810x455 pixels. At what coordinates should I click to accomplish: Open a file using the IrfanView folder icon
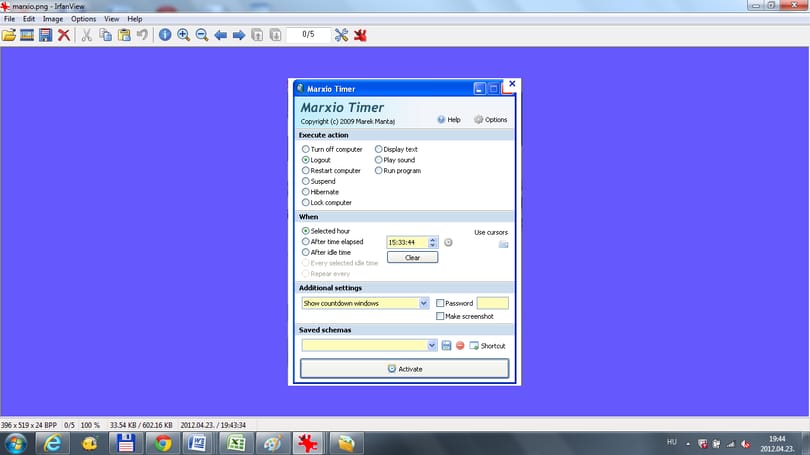pyautogui.click(x=9, y=35)
